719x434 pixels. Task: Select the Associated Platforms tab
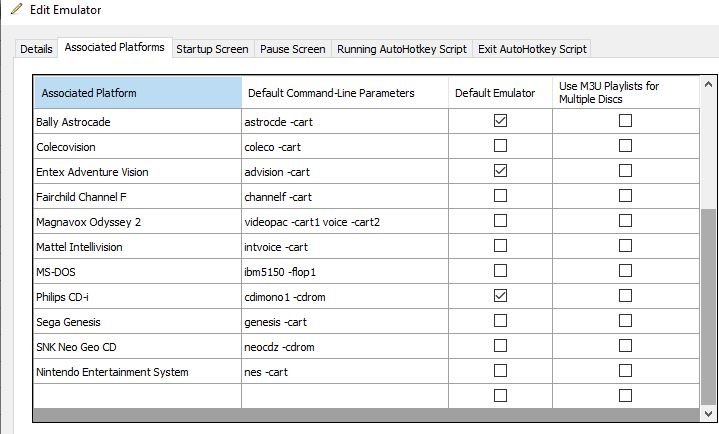coord(115,47)
